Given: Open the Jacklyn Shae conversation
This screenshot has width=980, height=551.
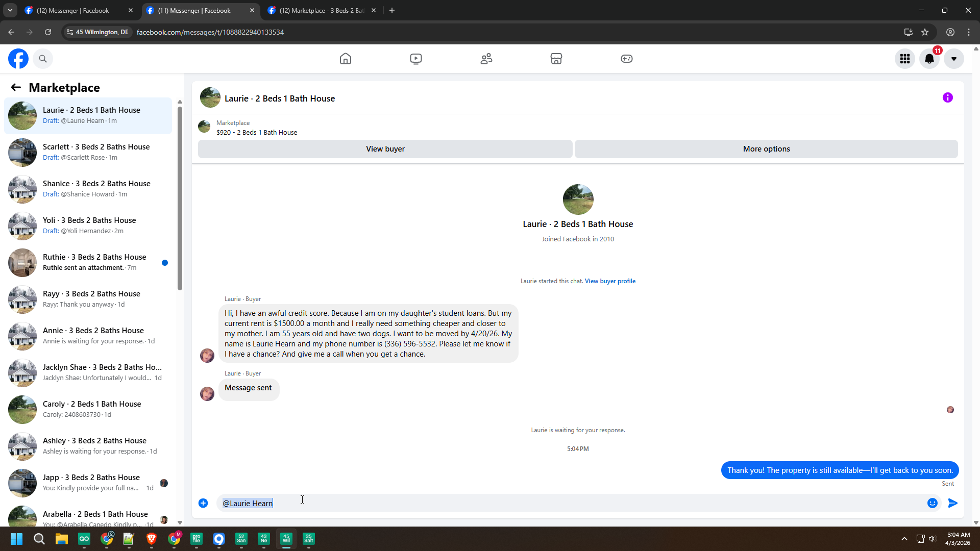Looking at the screenshot, I should pyautogui.click(x=88, y=372).
